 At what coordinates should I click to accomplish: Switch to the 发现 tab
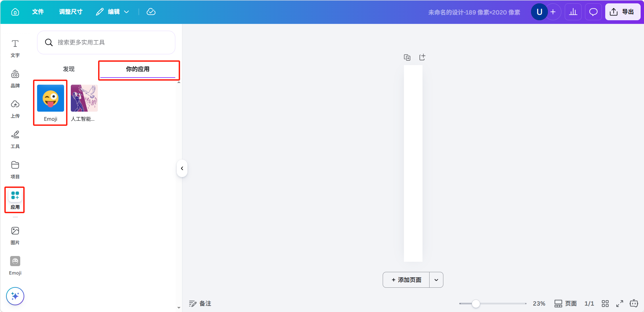[69, 69]
